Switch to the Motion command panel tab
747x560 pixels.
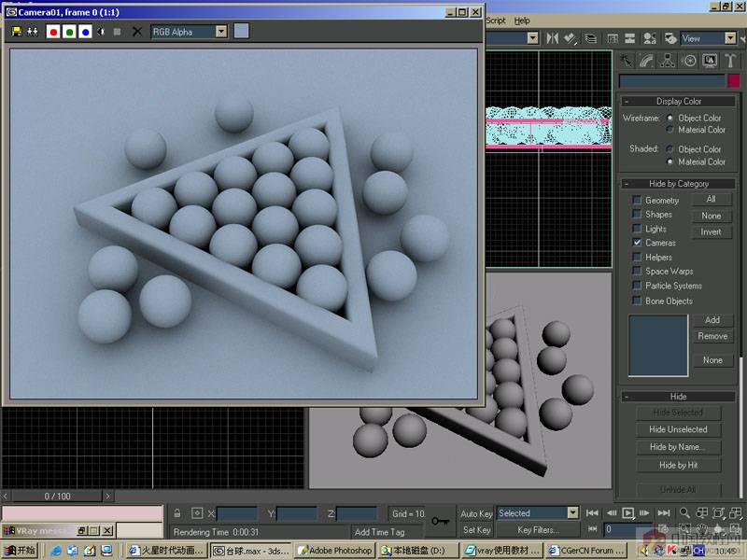(x=688, y=61)
